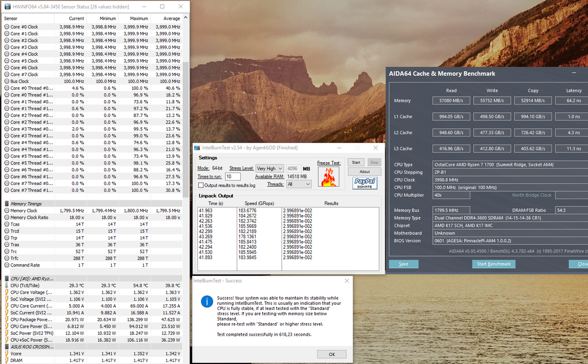Screen dimensions: 588x364
Task: Click the flame Freeze Test icon
Action: pos(328,177)
